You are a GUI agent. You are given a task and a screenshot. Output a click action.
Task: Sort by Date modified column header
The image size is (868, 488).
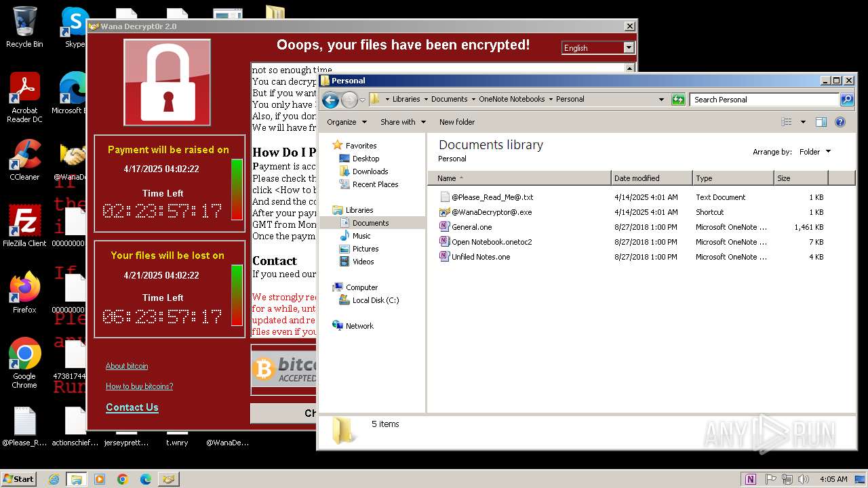pyautogui.click(x=652, y=178)
